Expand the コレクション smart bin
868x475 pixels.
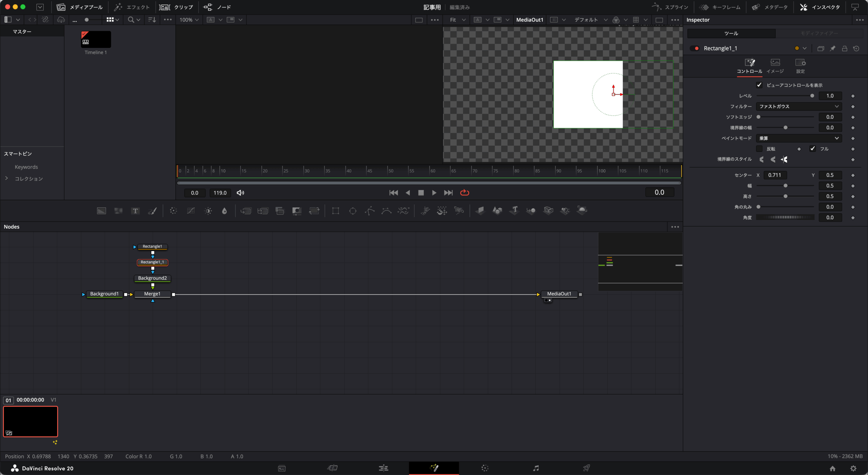point(6,178)
